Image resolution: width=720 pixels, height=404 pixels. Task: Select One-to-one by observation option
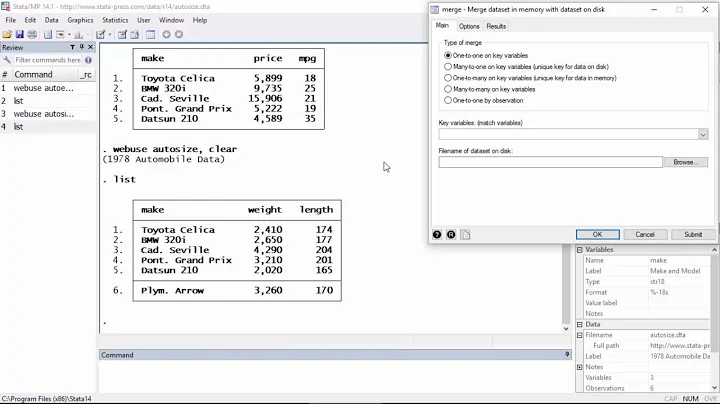[448, 100]
